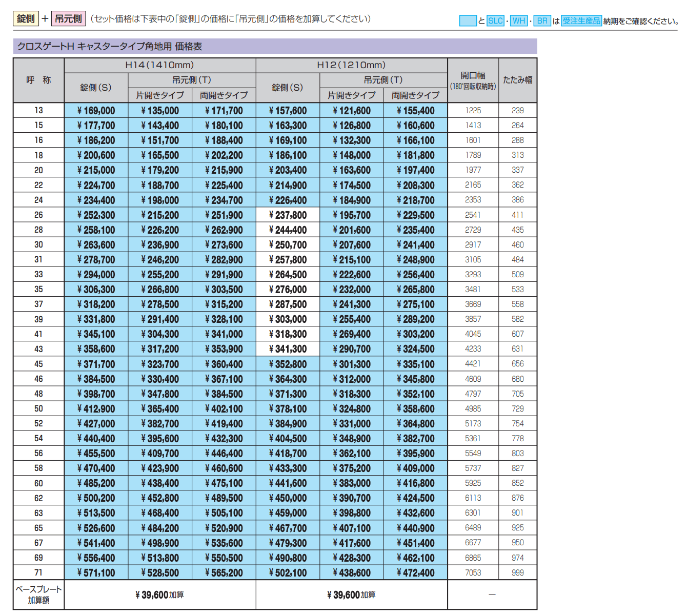687x616 pixels.
Task: Select the ¥237,800 price cell
Action: click(288, 215)
